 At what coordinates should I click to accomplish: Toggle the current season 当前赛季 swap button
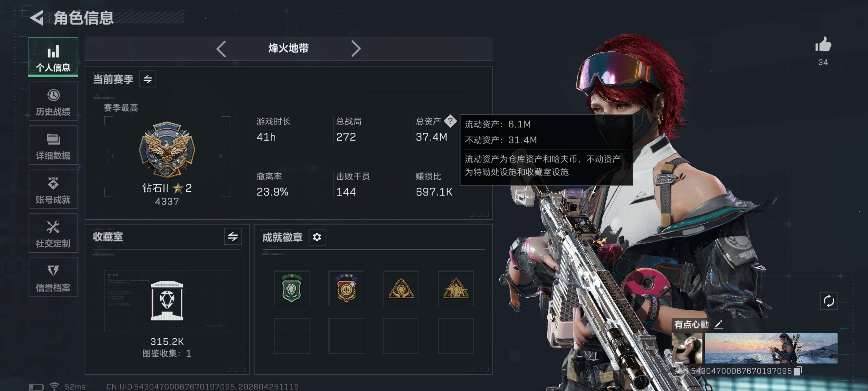click(x=148, y=79)
